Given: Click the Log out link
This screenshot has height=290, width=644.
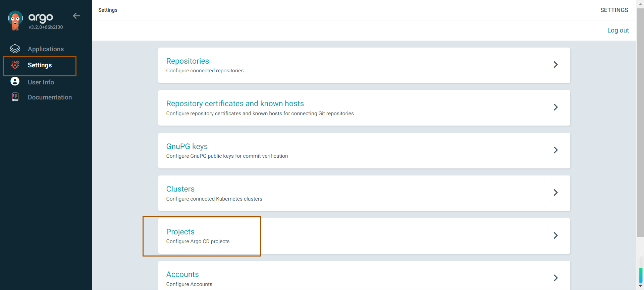Looking at the screenshot, I should (618, 30).
